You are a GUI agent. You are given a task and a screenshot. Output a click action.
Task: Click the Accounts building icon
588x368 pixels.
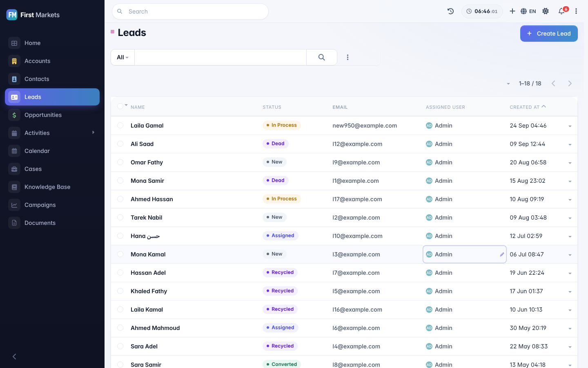coord(14,61)
